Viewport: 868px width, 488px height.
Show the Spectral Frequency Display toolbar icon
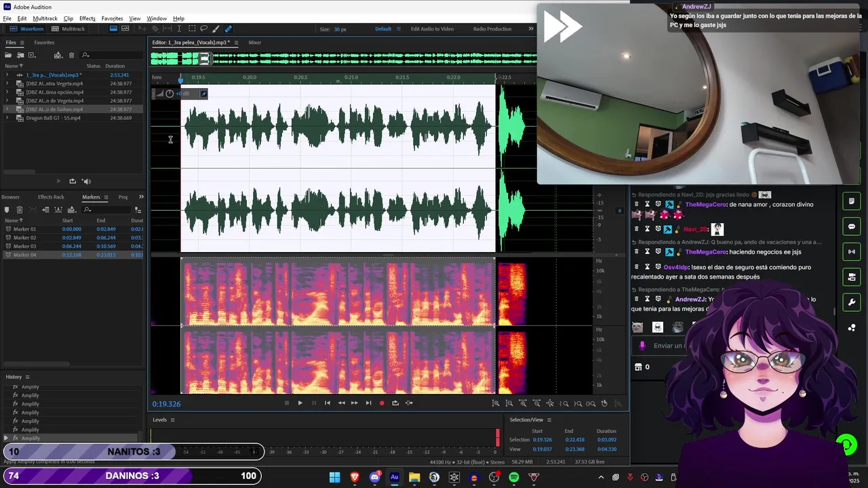[x=113, y=28]
